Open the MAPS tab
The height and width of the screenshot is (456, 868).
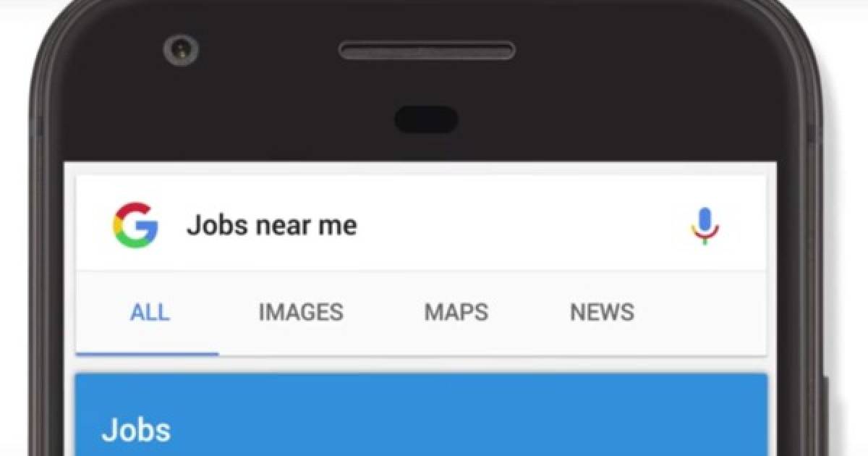[456, 313]
